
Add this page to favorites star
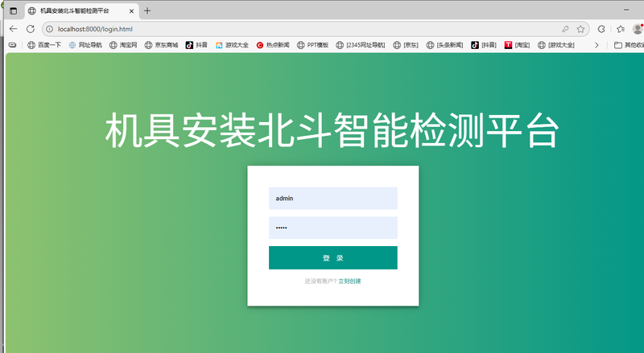(580, 29)
